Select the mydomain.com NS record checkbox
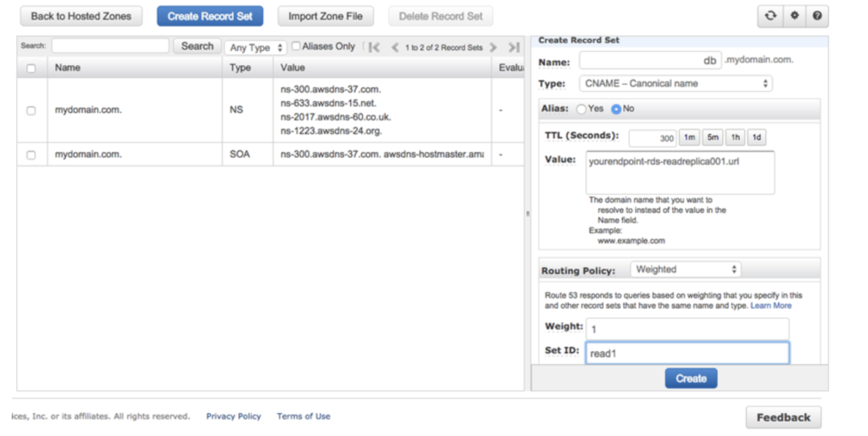 pyautogui.click(x=31, y=110)
